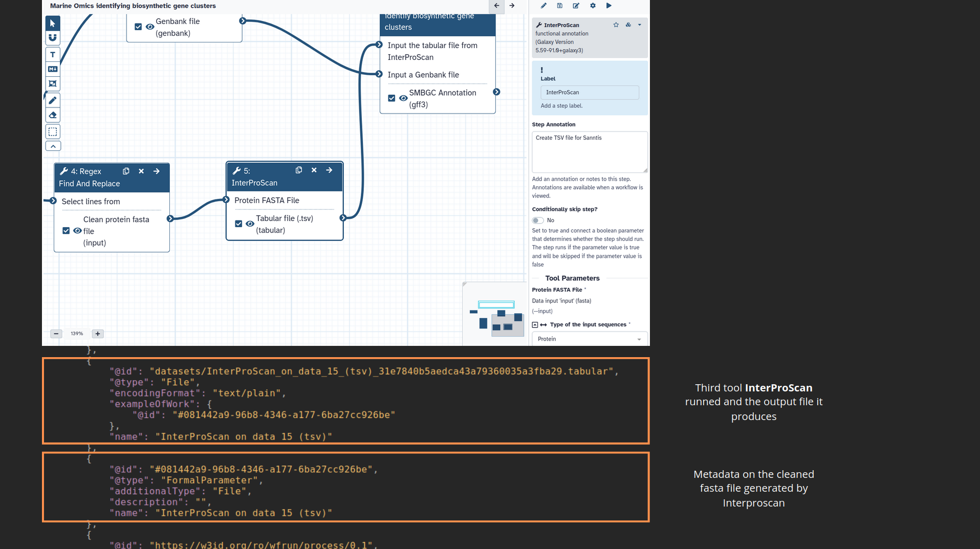Collapse the Type of the input sequences section

click(x=535, y=325)
